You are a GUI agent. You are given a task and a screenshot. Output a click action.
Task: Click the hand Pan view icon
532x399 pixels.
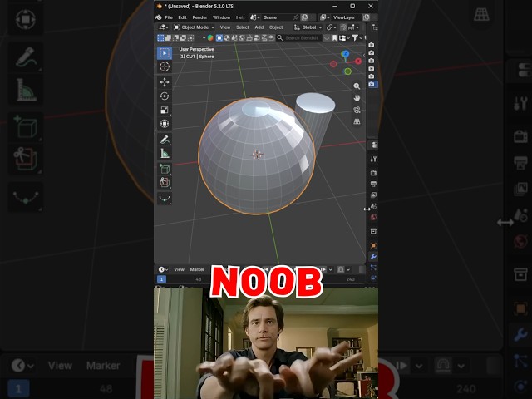(x=357, y=98)
